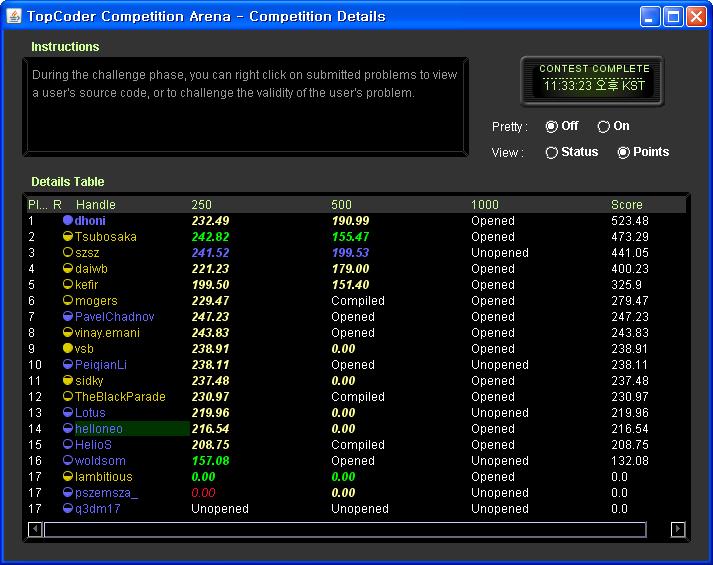
Task: Switch view to Points
Action: coord(623,153)
